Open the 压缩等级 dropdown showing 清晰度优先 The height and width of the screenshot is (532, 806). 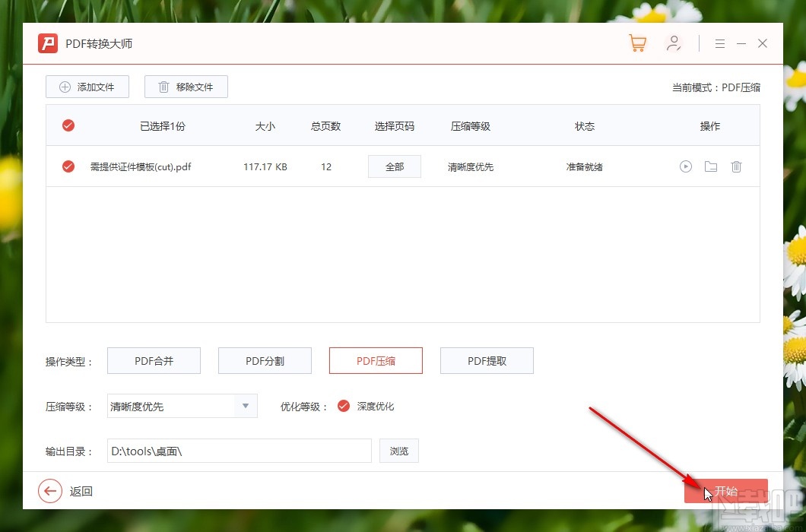click(x=175, y=406)
